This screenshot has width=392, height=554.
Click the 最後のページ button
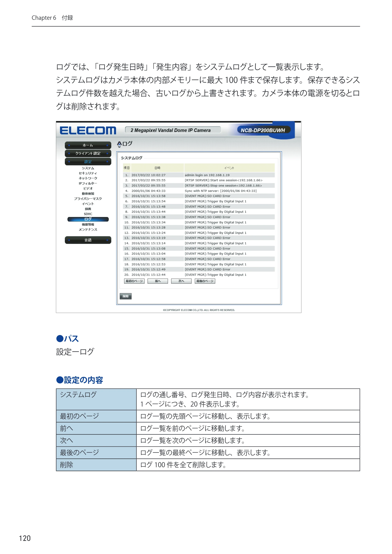(205, 281)
